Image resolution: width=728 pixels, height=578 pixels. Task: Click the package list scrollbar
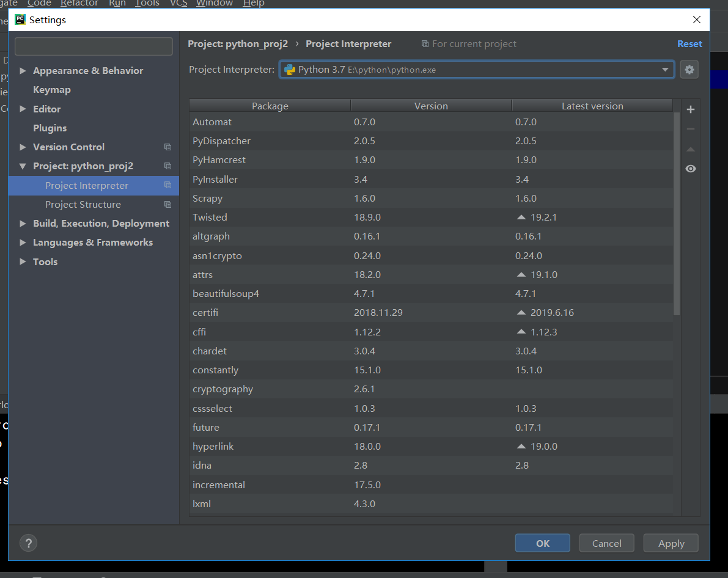pyautogui.click(x=677, y=214)
